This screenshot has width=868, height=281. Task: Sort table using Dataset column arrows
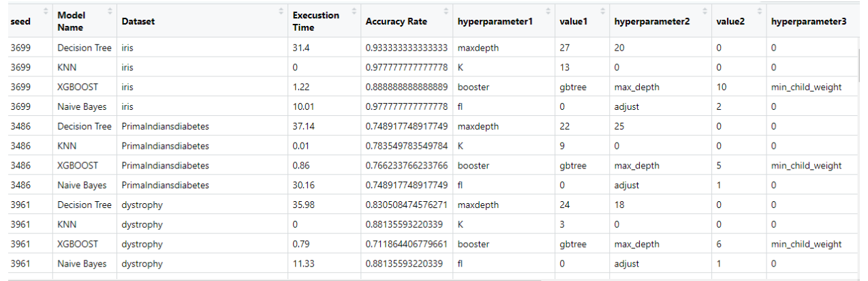[x=281, y=11]
